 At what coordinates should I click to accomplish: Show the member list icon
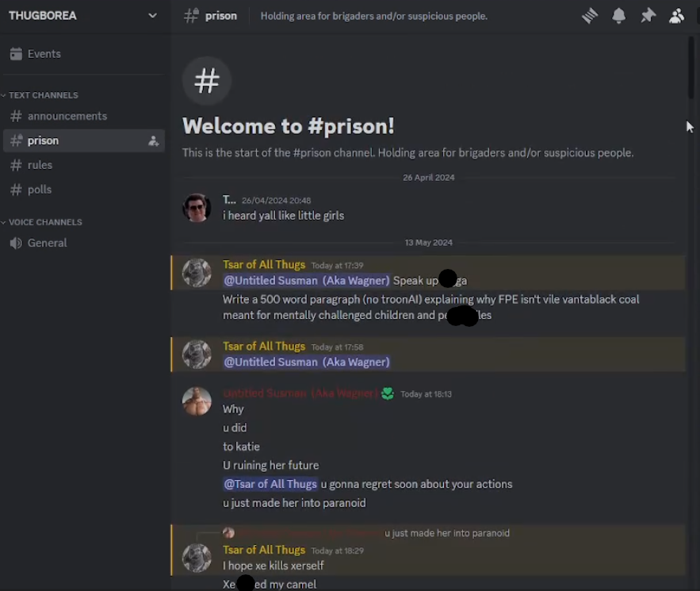click(676, 16)
